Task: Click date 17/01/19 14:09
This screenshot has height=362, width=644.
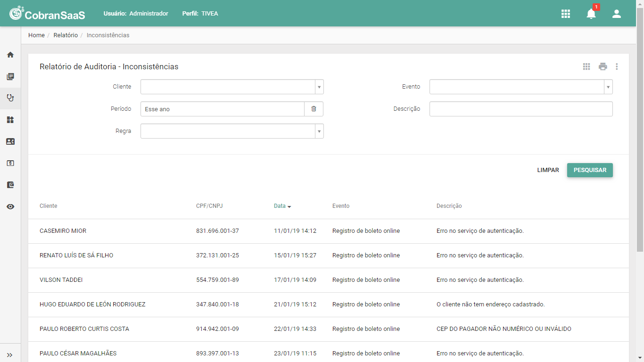Action: coord(295,280)
